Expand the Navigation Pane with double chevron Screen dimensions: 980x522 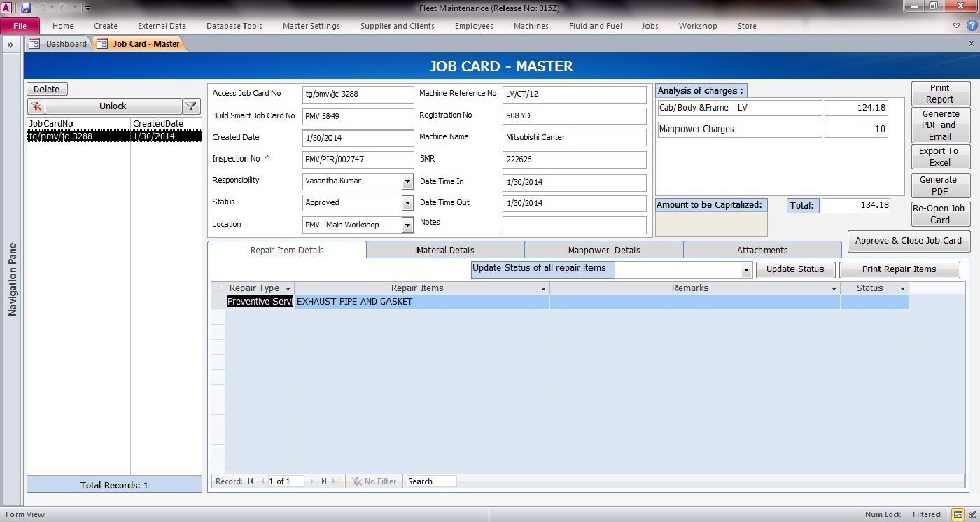point(10,44)
